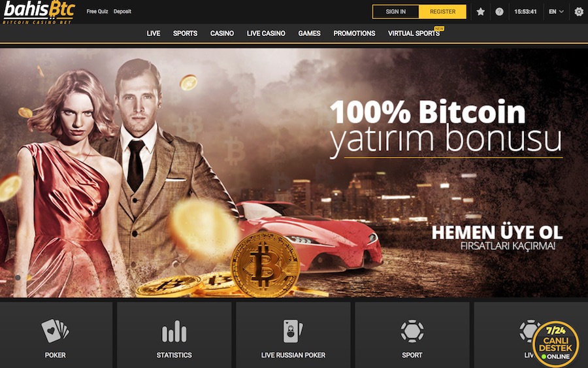The image size is (588, 368).
Task: Click the Hemen Üye Ol banner text
Action: (x=497, y=233)
